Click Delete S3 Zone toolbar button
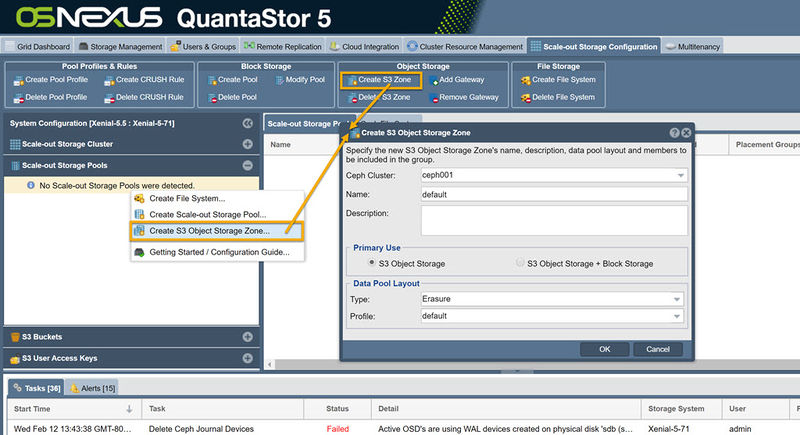The image size is (800, 435). (379, 97)
